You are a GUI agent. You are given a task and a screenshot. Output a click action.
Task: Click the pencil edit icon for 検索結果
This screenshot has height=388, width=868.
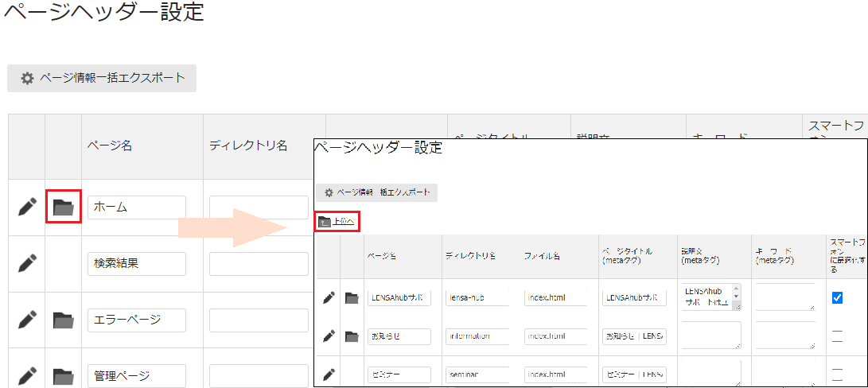pyautogui.click(x=27, y=263)
